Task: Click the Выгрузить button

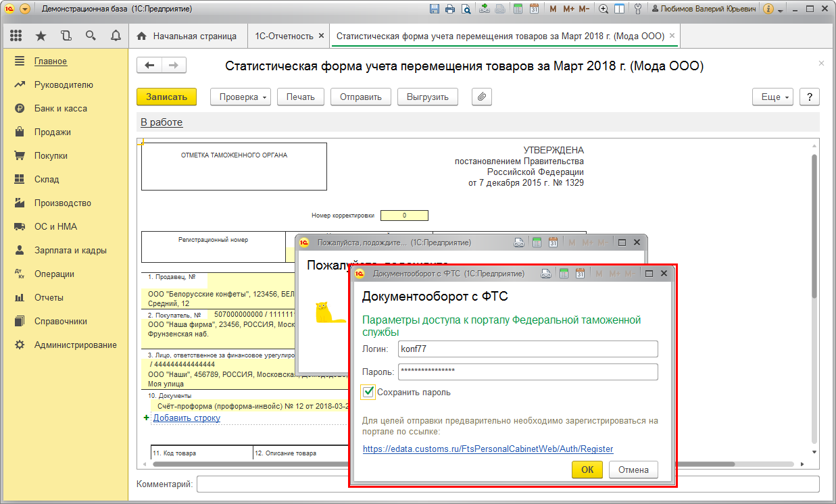Action: 428,97
